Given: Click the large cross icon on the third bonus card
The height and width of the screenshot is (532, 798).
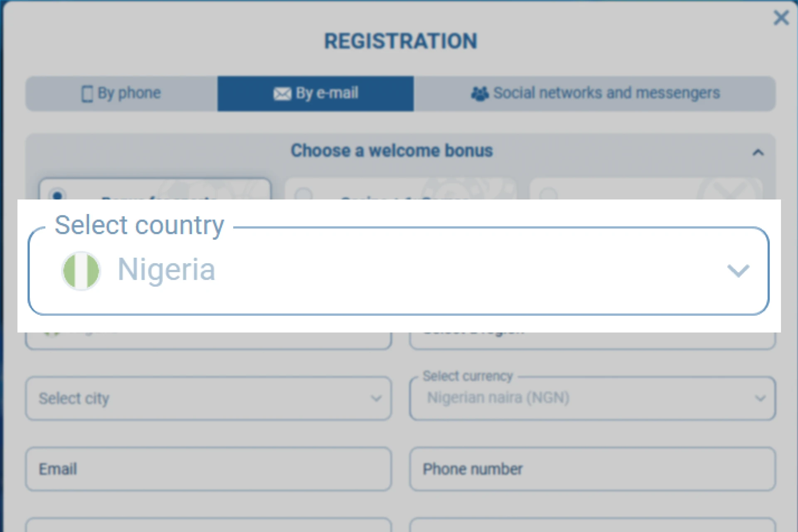Looking at the screenshot, I should coord(730,191).
